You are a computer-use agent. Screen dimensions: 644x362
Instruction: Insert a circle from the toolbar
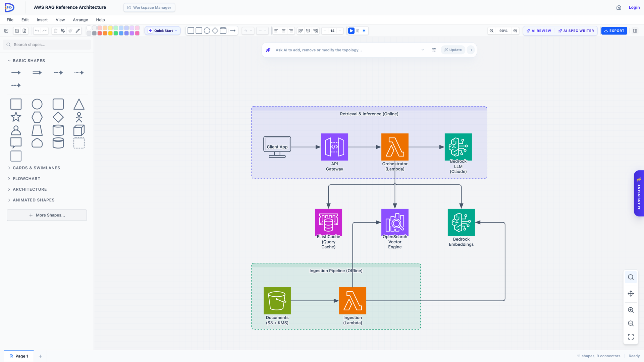[x=207, y=31]
